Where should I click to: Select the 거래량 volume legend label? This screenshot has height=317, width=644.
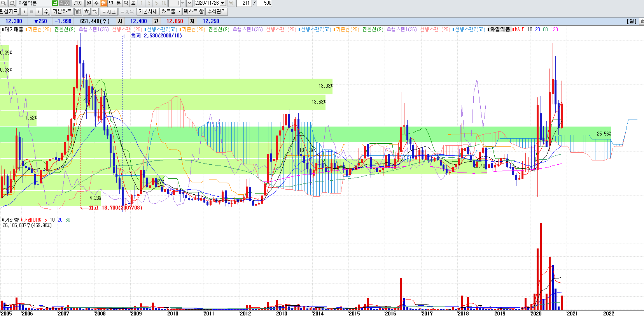11,220
